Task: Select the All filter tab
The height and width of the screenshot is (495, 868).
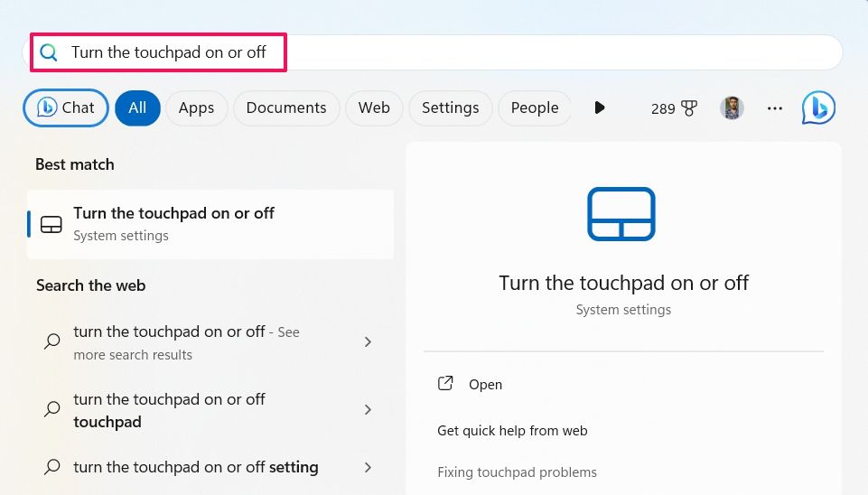Action: pos(137,107)
